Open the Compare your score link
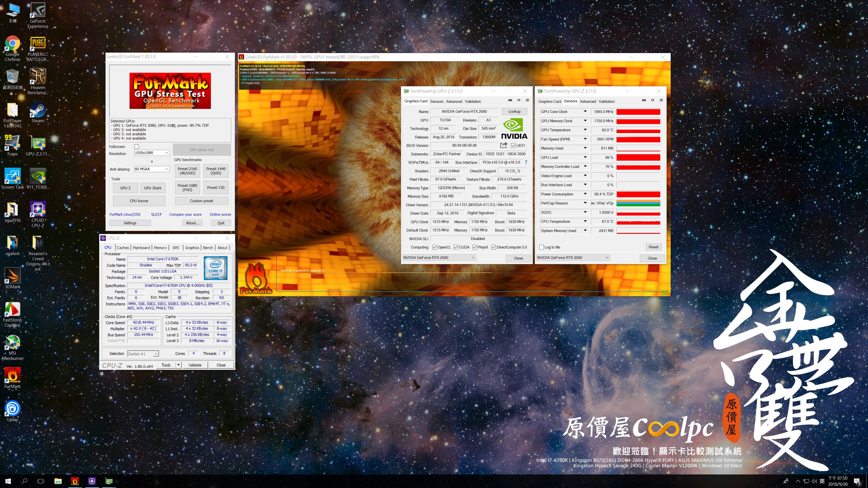Viewport: 868px width, 488px height. [x=185, y=215]
